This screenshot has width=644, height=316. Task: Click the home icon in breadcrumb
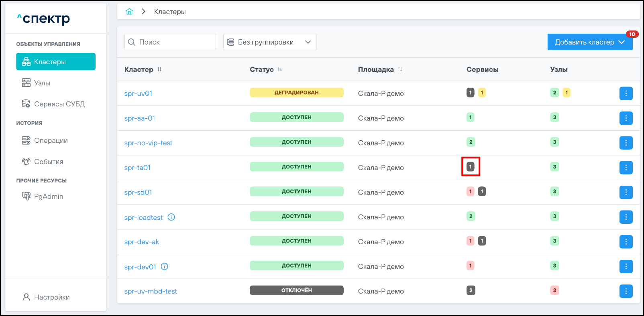click(129, 12)
